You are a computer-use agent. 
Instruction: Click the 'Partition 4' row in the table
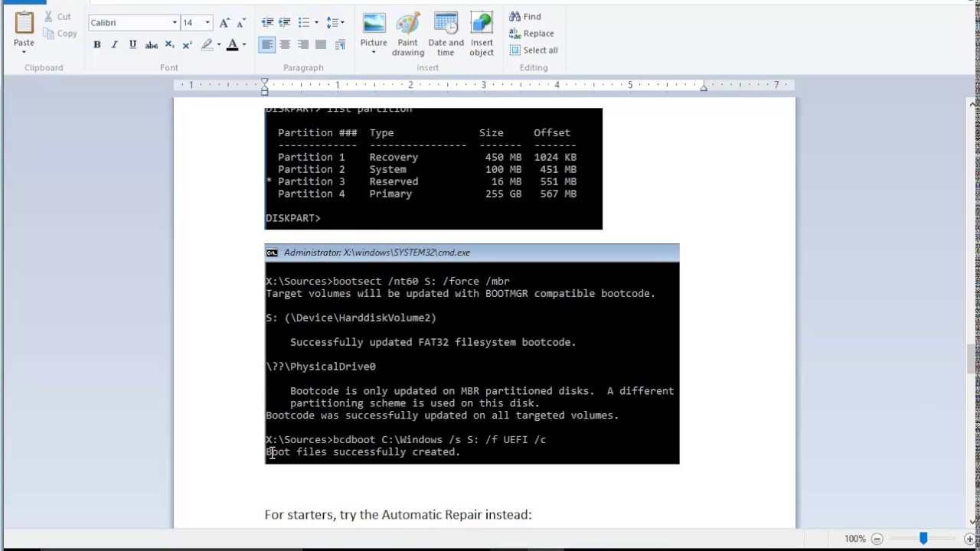click(427, 194)
